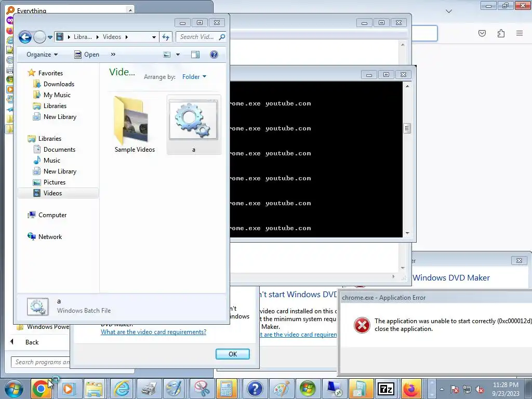Open Explorer help
Screen dimensions: 532x399
(x=214, y=55)
